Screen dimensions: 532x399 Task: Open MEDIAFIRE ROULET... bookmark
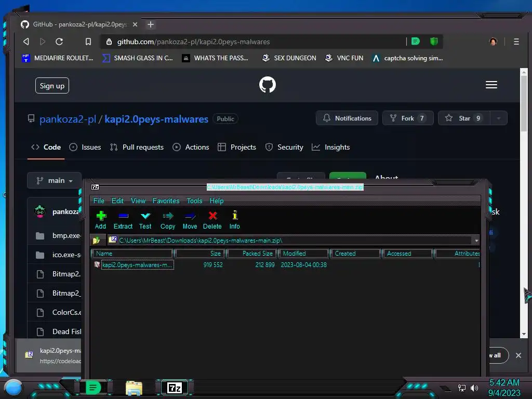tap(57, 58)
